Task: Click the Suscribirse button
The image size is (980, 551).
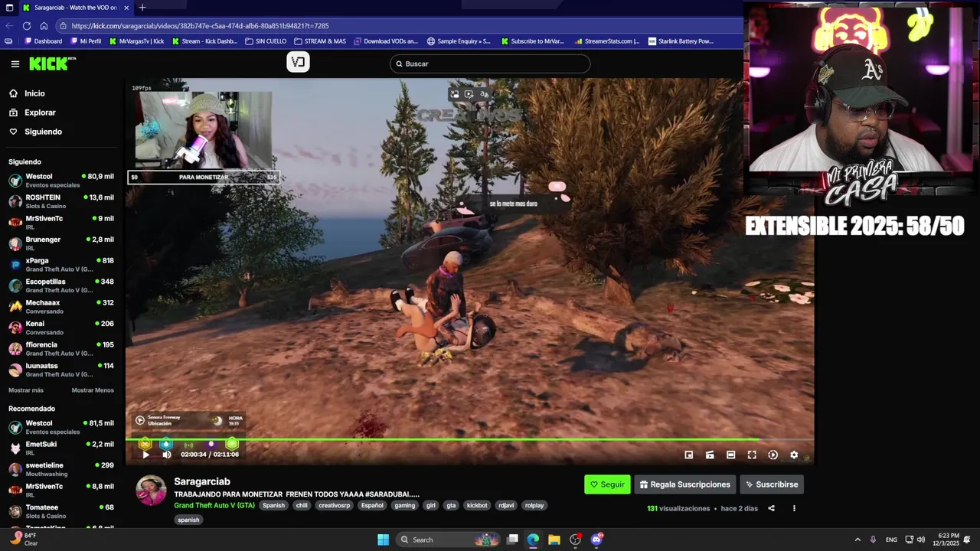Action: tap(772, 484)
